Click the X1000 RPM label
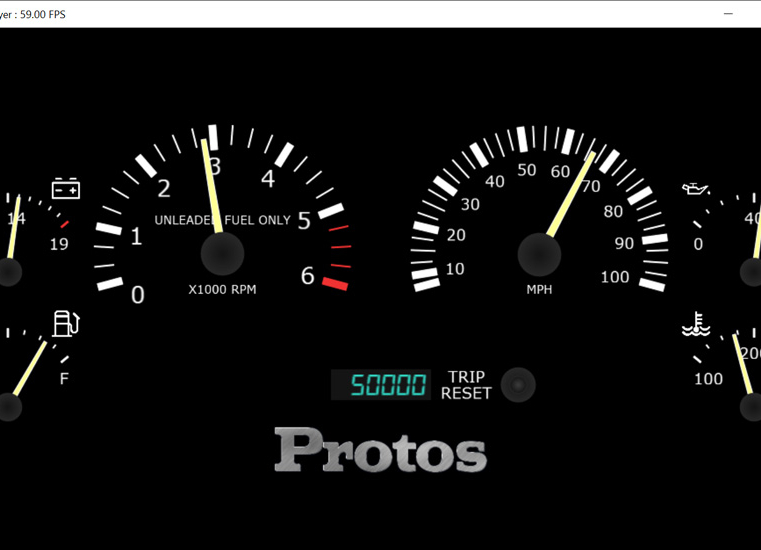This screenshot has width=761, height=550. pyautogui.click(x=222, y=290)
